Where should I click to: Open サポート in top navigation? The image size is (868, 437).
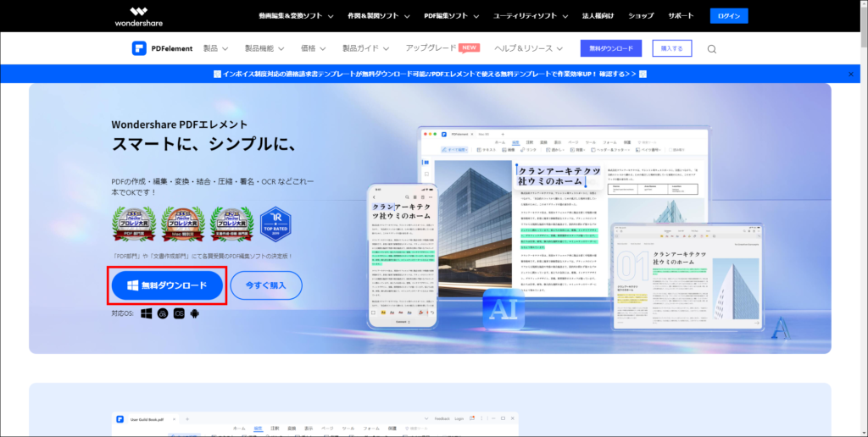[x=681, y=16]
